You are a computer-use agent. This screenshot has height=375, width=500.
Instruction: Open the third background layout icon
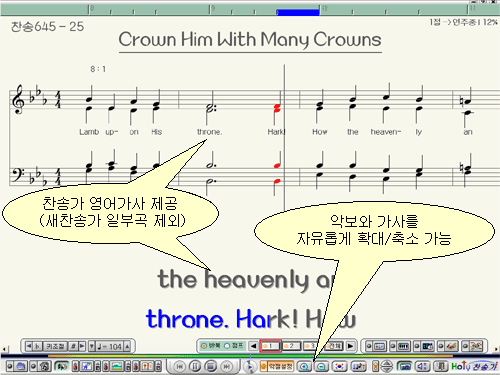(x=147, y=366)
